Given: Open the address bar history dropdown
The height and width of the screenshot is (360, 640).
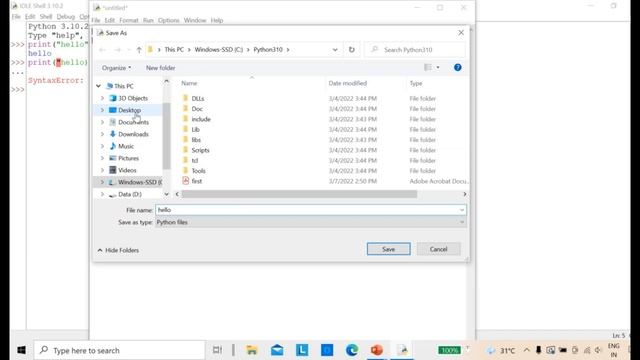Looking at the screenshot, I should [335, 50].
